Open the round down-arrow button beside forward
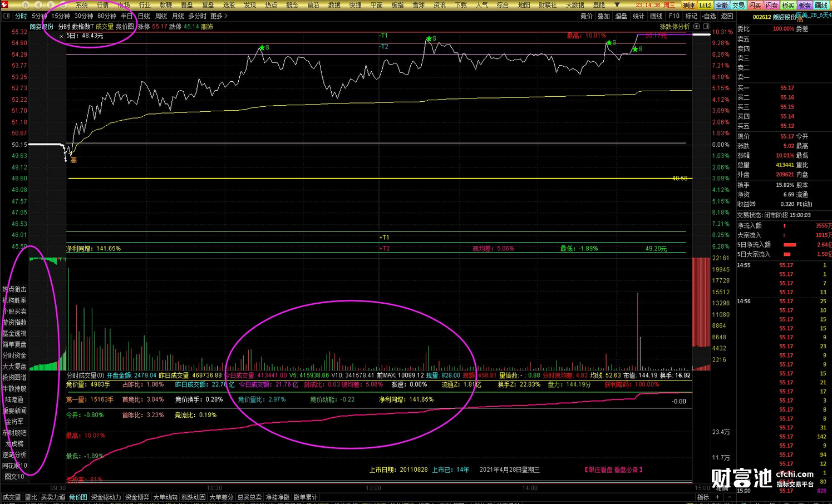 point(63,5)
